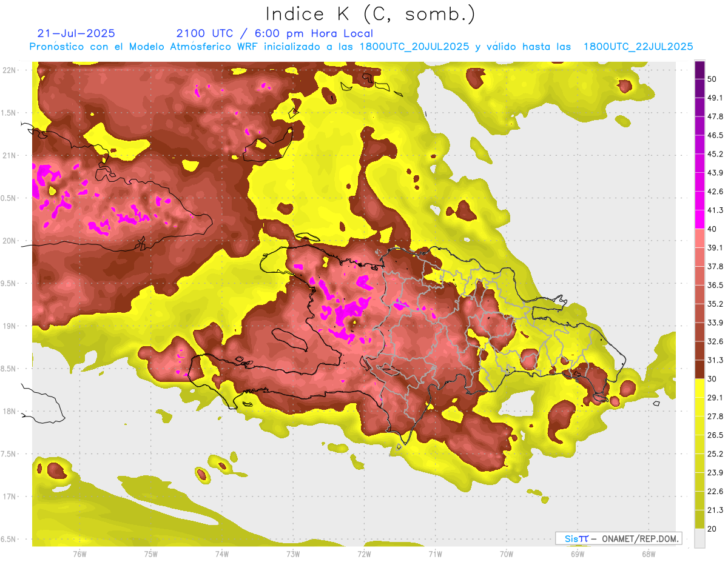Click the olive swatch between 20 and 21.3
This screenshot has width=728, height=562.
pos(699,520)
